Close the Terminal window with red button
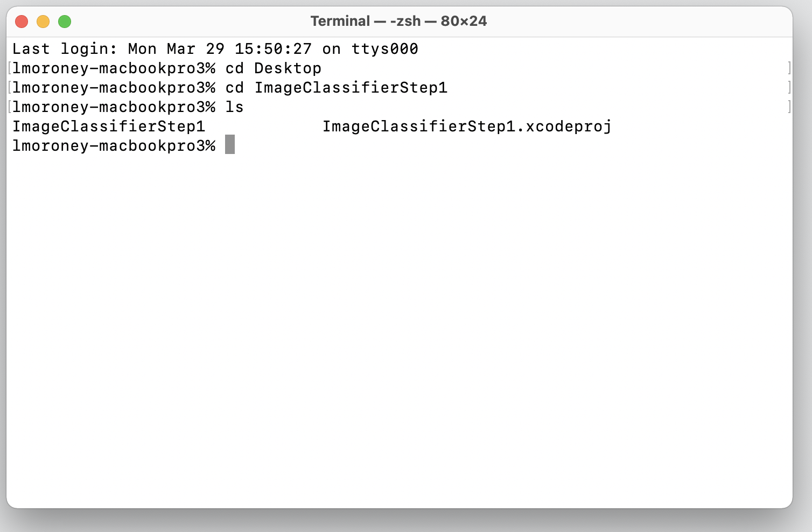Viewport: 812px width, 532px height. pyautogui.click(x=22, y=22)
